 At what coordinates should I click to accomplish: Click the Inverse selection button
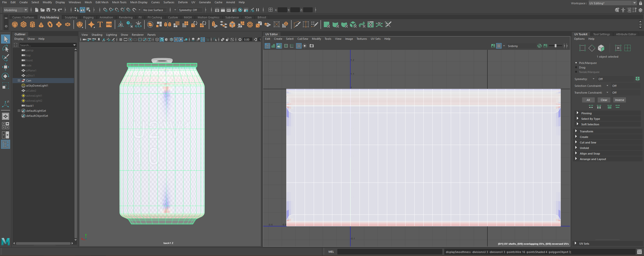(x=619, y=100)
